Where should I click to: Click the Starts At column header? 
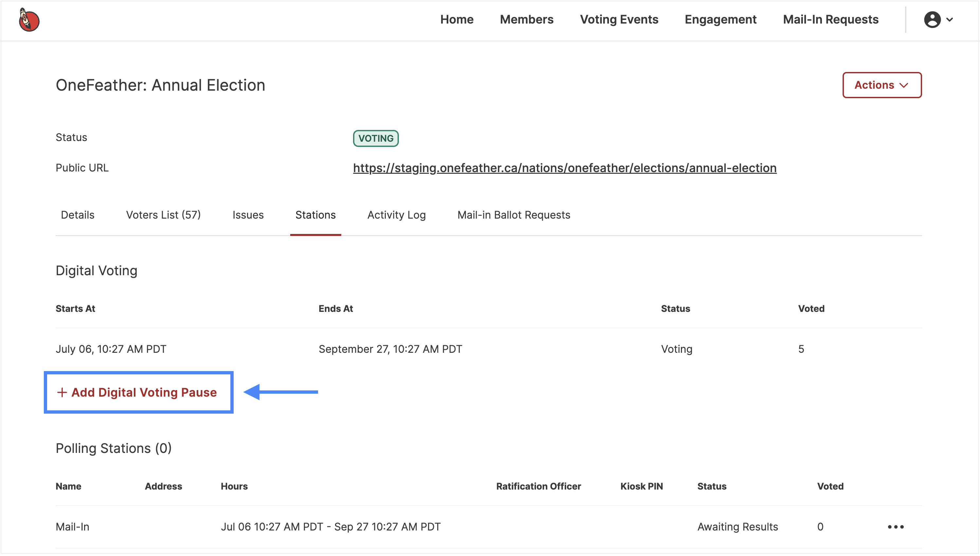pyautogui.click(x=75, y=309)
